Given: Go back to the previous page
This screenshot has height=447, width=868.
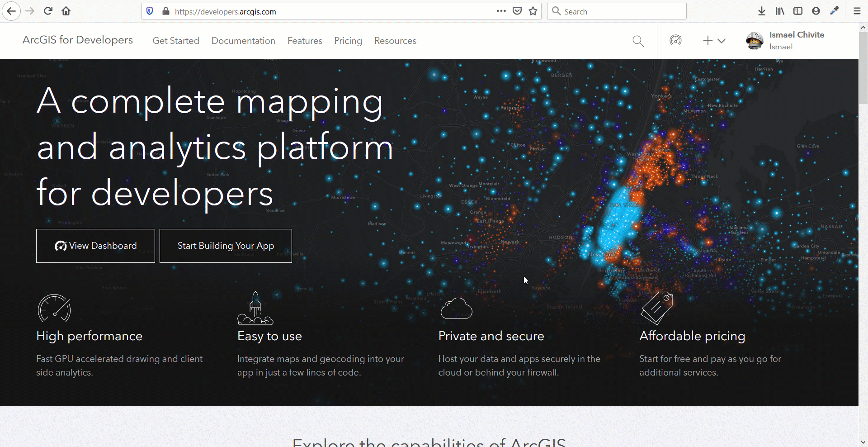Looking at the screenshot, I should click(11, 11).
